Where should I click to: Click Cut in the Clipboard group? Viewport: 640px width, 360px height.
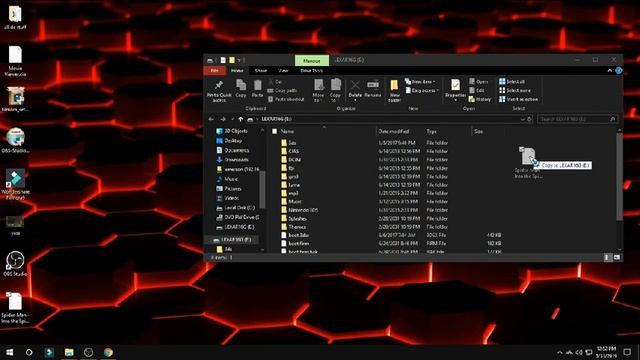[275, 82]
